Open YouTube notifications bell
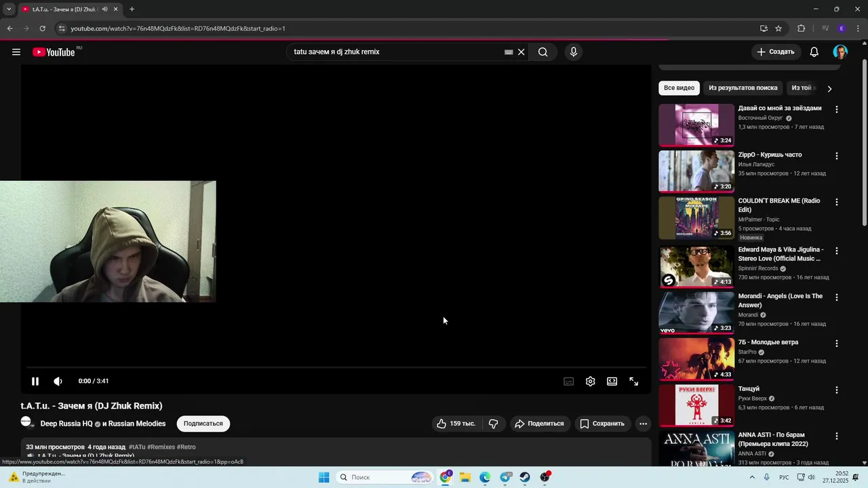This screenshot has width=868, height=488. click(x=814, y=52)
